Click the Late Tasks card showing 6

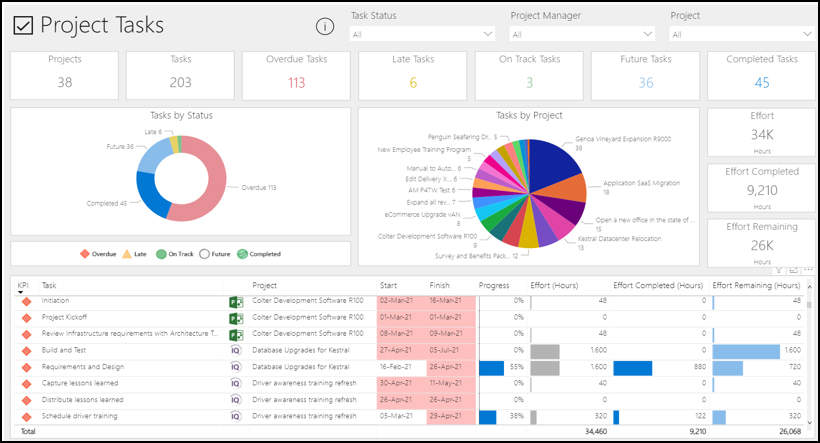[413, 75]
